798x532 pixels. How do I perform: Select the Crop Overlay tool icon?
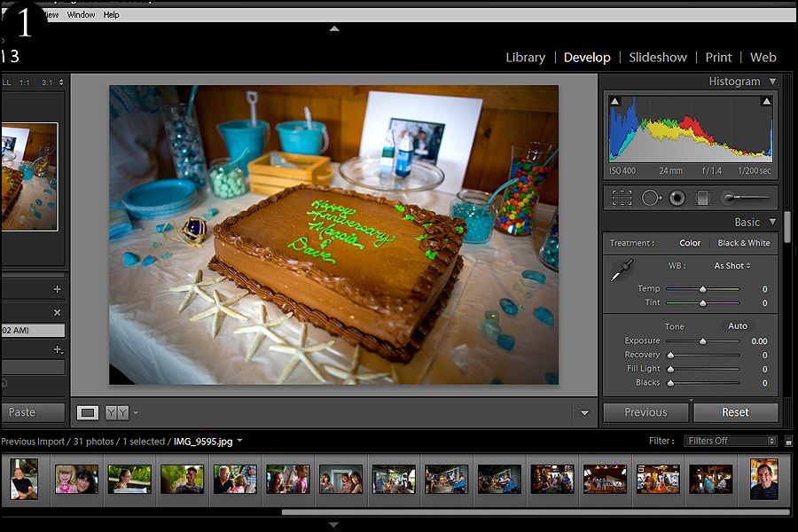(x=622, y=198)
